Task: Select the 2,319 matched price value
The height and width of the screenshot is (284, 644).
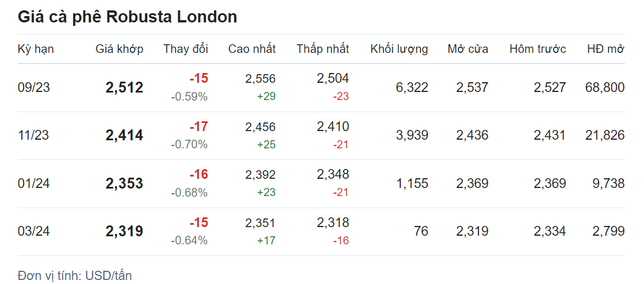Action: click(x=124, y=232)
